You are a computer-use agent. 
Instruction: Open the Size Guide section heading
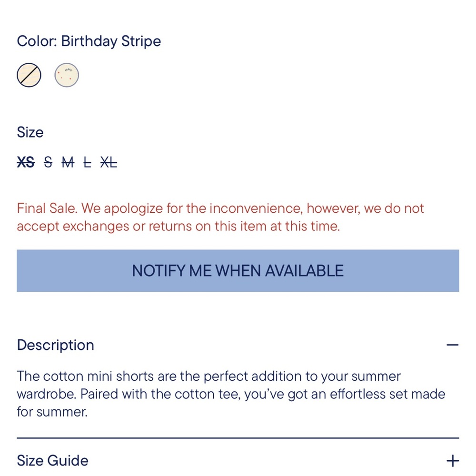pyautogui.click(x=52, y=461)
